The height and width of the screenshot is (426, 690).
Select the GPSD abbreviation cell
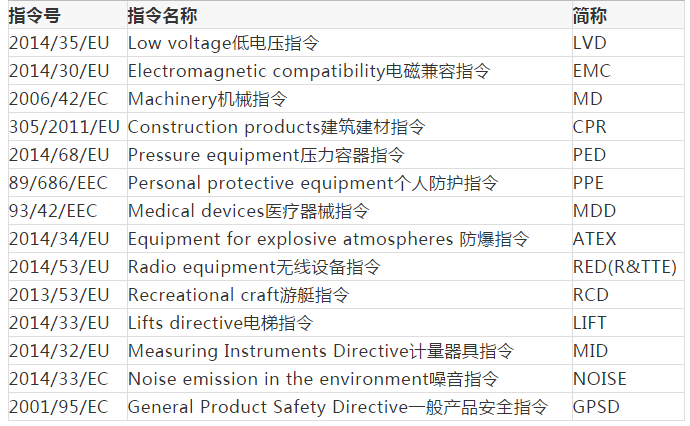(594, 407)
